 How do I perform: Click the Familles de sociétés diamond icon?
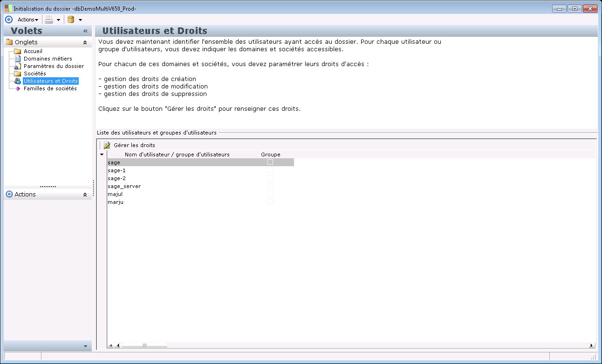coord(18,88)
